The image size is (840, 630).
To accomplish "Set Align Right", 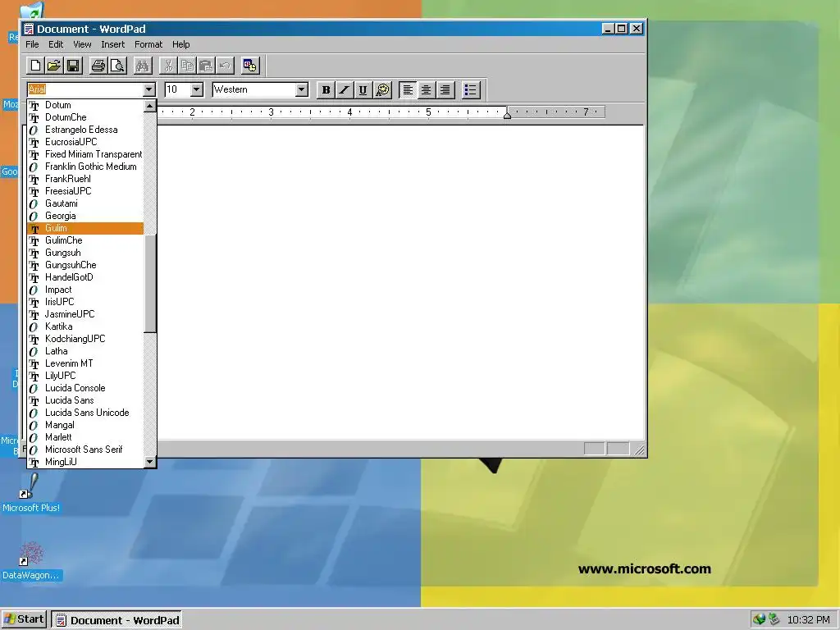I will click(x=445, y=89).
